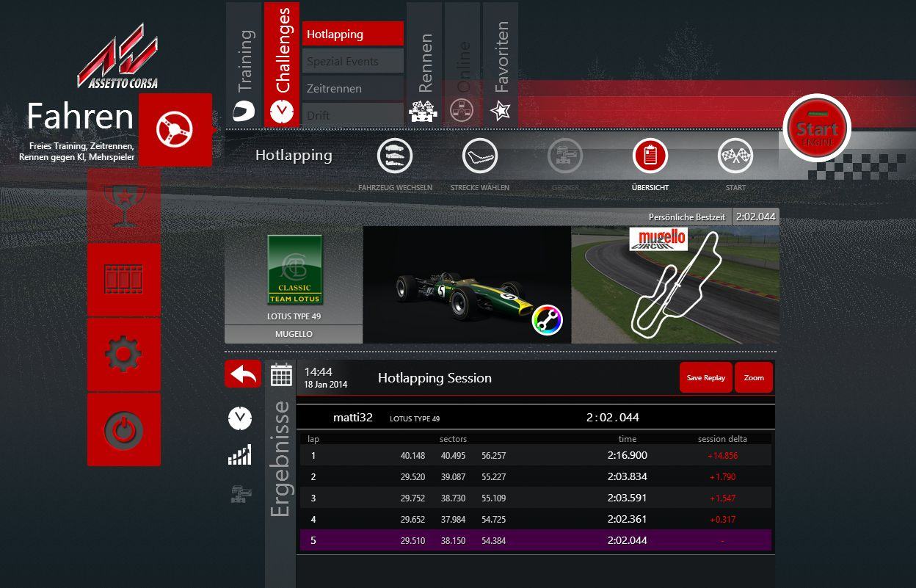
Task: Open the replay film strip section
Action: point(123,280)
